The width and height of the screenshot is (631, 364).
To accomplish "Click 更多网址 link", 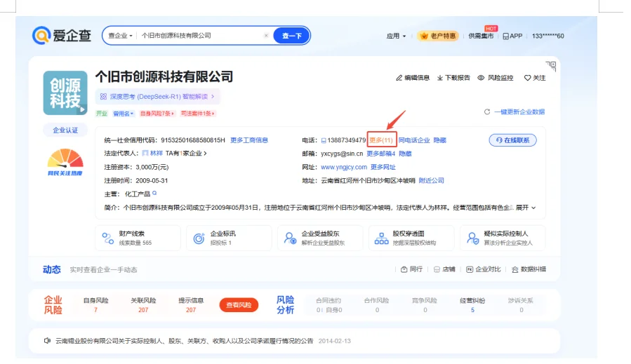I will coord(383,167).
